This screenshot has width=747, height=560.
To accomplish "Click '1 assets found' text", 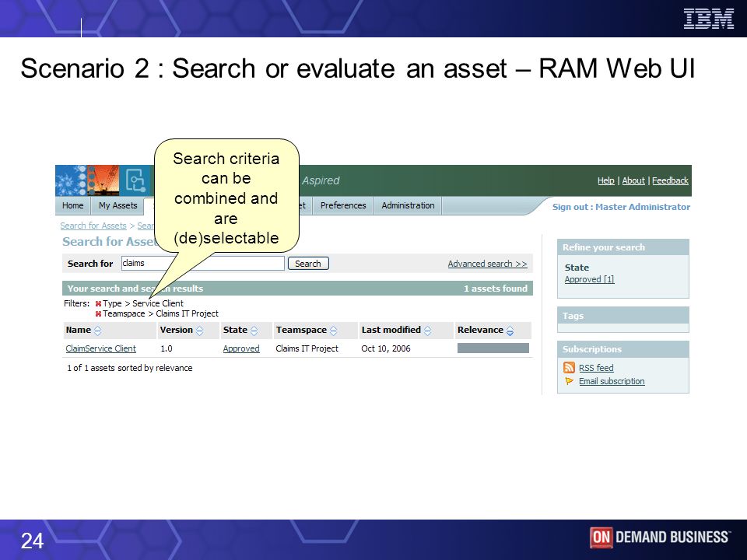I will [496, 289].
